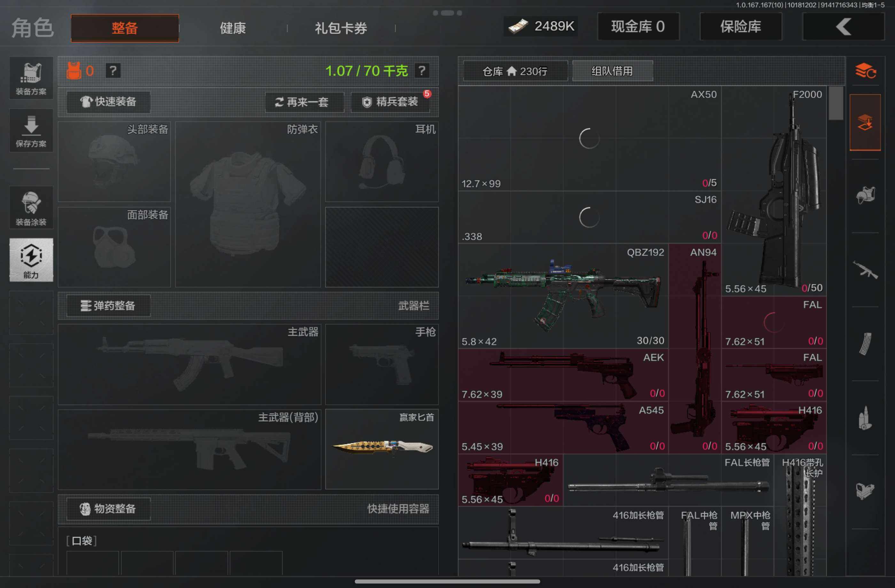Filter warehouse by rifle weapon icon
This screenshot has width=895, height=588.
(865, 270)
